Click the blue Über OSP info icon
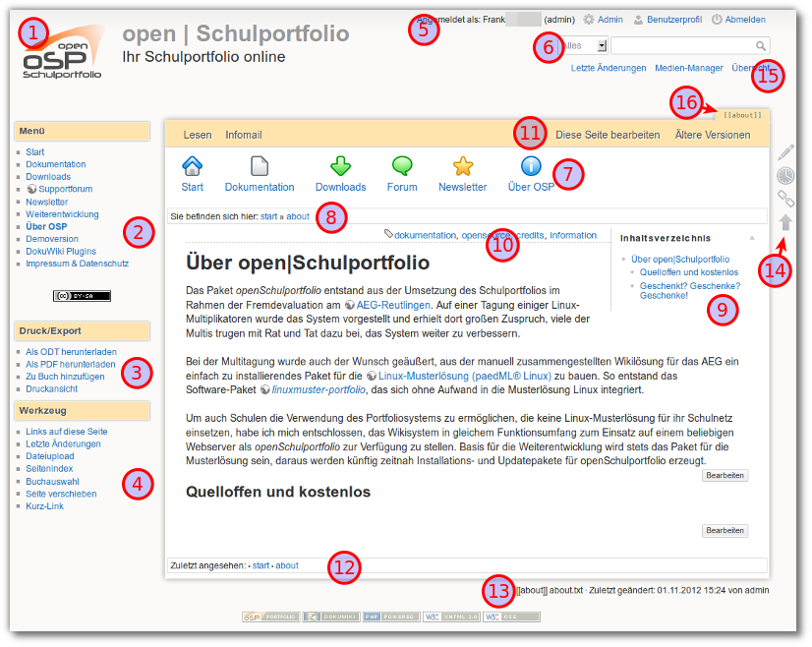 click(531, 166)
